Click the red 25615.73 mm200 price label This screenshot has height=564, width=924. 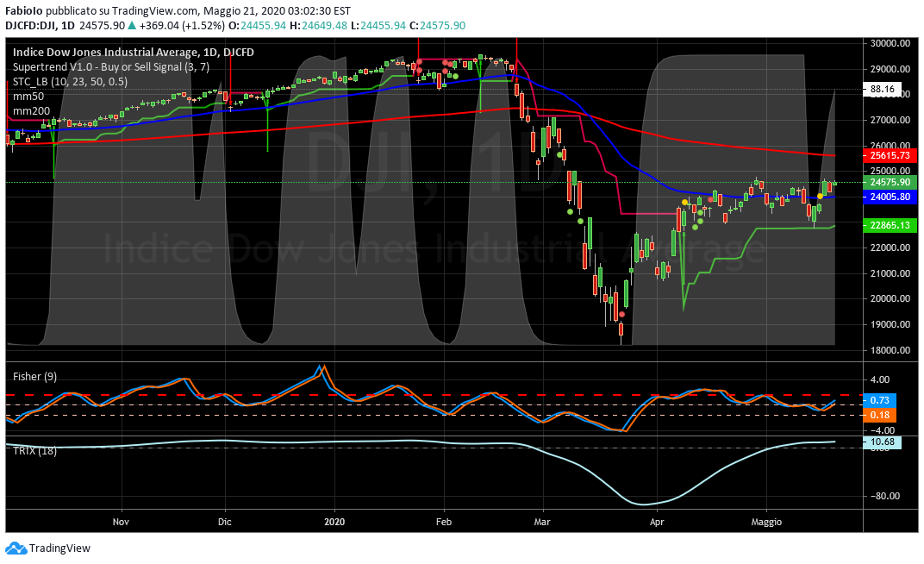pos(890,155)
